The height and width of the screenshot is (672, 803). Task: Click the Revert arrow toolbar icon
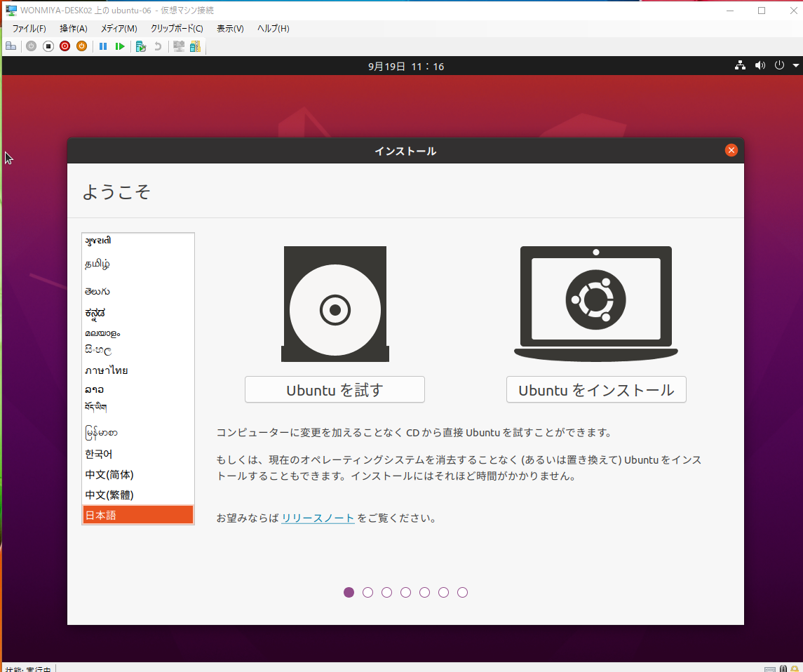(158, 46)
